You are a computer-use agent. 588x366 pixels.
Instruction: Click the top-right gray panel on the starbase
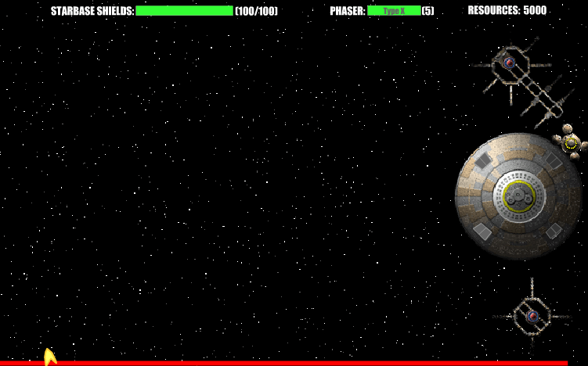coord(553,160)
